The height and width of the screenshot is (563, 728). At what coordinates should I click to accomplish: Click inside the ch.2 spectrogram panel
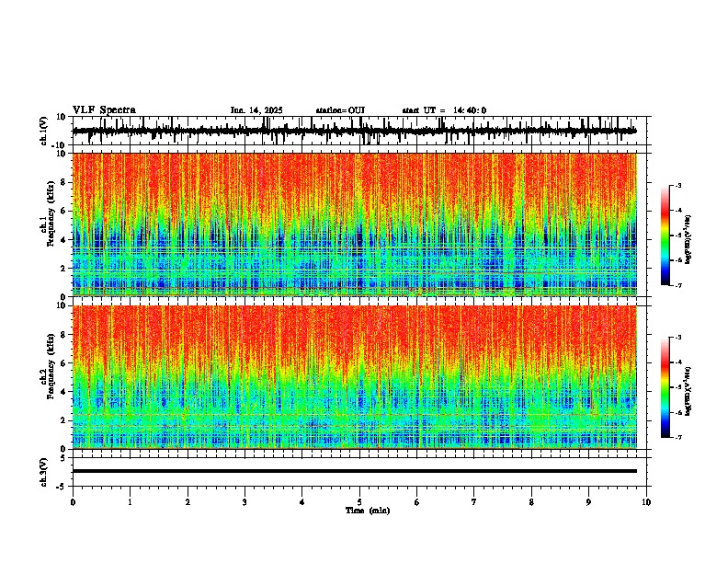coord(355,377)
